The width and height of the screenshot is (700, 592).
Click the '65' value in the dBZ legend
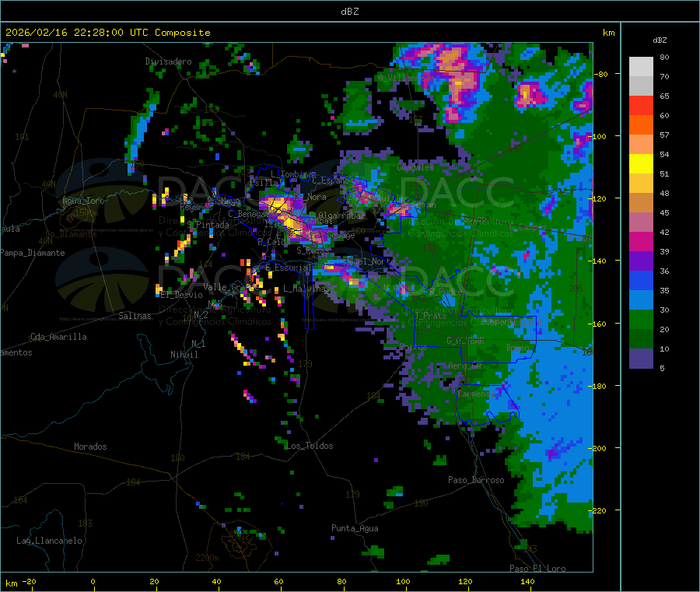(664, 96)
